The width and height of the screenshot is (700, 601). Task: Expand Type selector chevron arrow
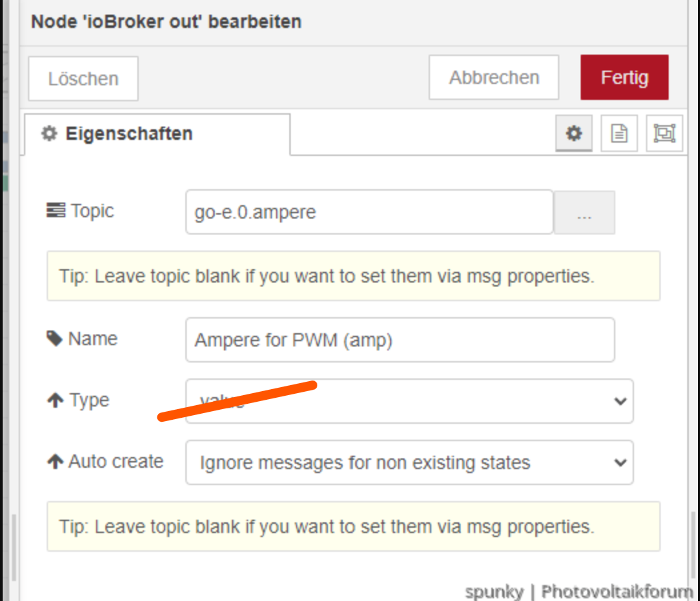620,402
